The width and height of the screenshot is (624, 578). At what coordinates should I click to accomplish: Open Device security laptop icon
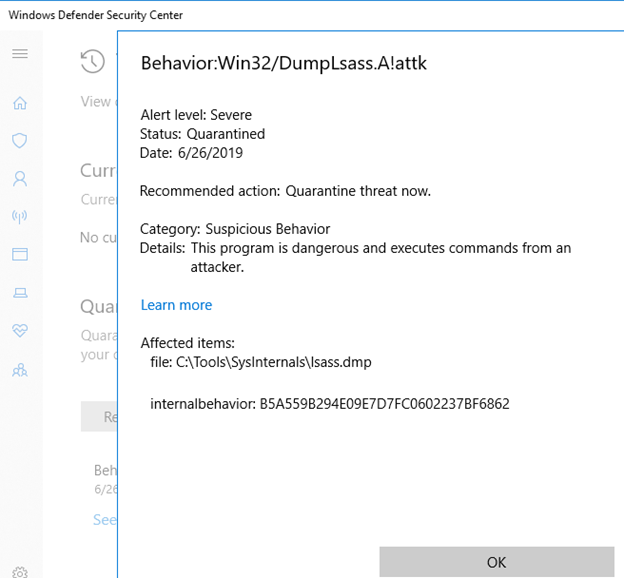click(20, 293)
